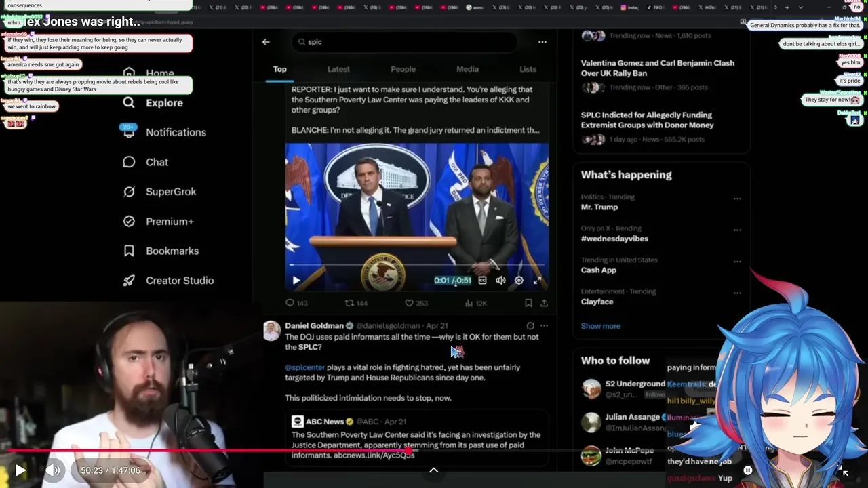
Task: Click the search field containing splc
Action: click(406, 42)
